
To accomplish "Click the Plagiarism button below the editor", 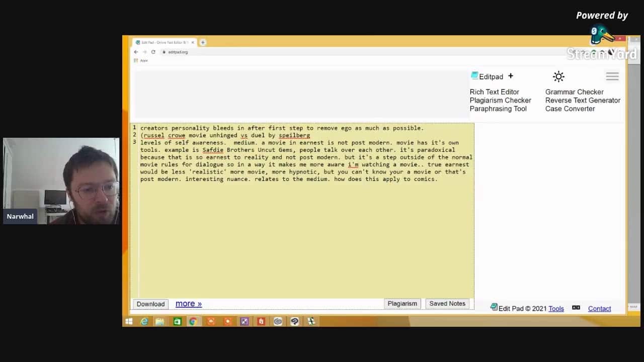I will (402, 304).
